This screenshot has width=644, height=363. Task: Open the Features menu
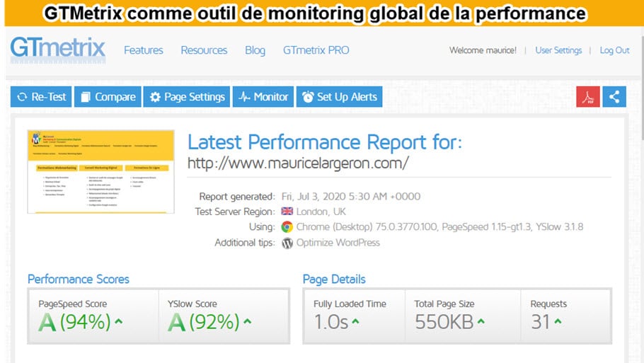[x=144, y=50]
